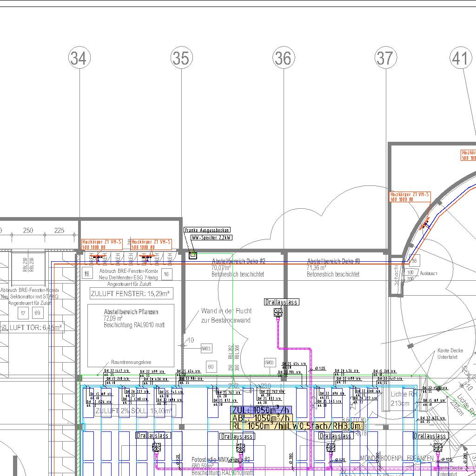
Task: Click the boxed number 69 tag
Action: coord(37,313)
